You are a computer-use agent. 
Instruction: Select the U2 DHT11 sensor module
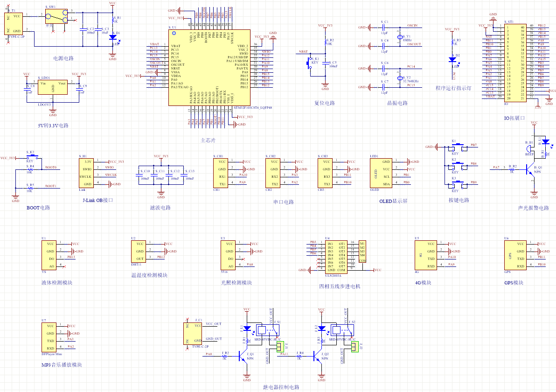tap(138, 252)
